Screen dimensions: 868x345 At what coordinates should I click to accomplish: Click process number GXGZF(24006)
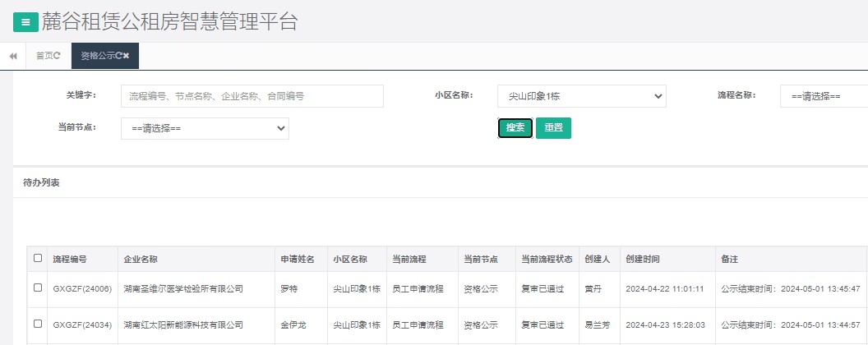(82, 288)
